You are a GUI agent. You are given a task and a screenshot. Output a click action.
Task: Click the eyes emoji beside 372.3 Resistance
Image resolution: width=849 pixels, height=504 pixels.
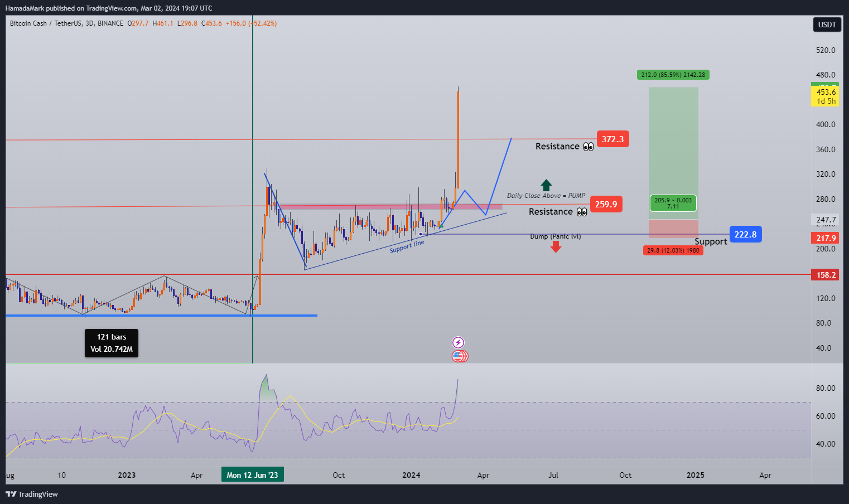pyautogui.click(x=588, y=147)
